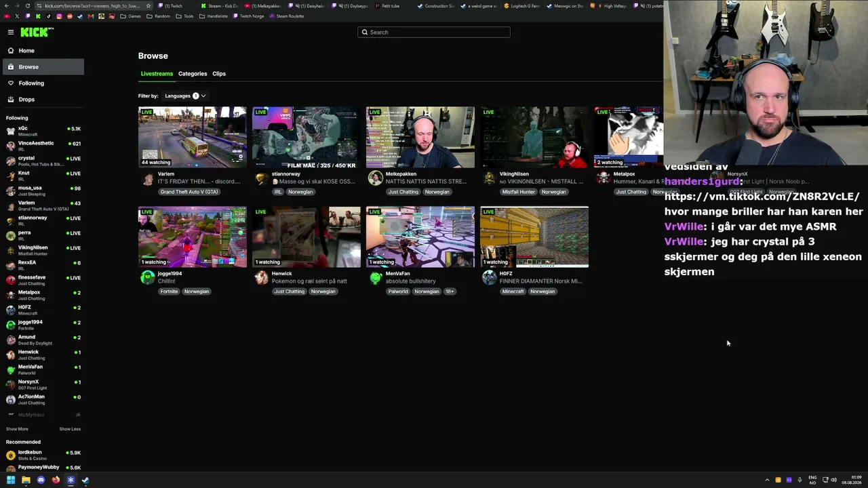Image resolution: width=868 pixels, height=488 pixels.
Task: Open Steam from taskbar
Action: point(85,481)
